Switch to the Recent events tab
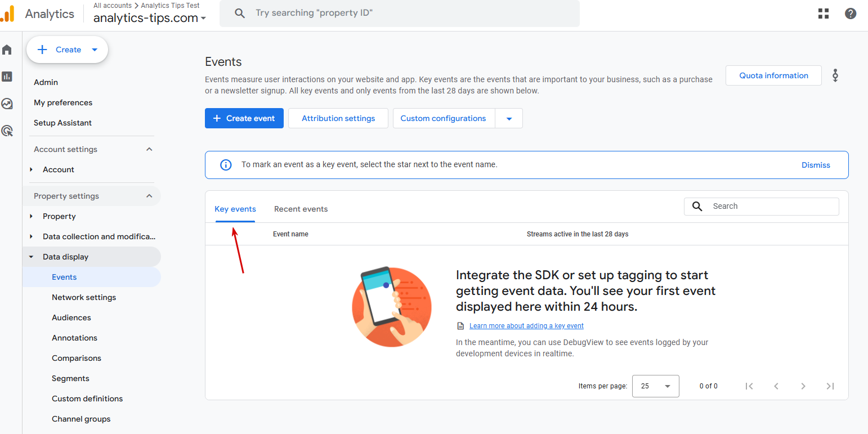This screenshot has height=434, width=868. click(301, 209)
